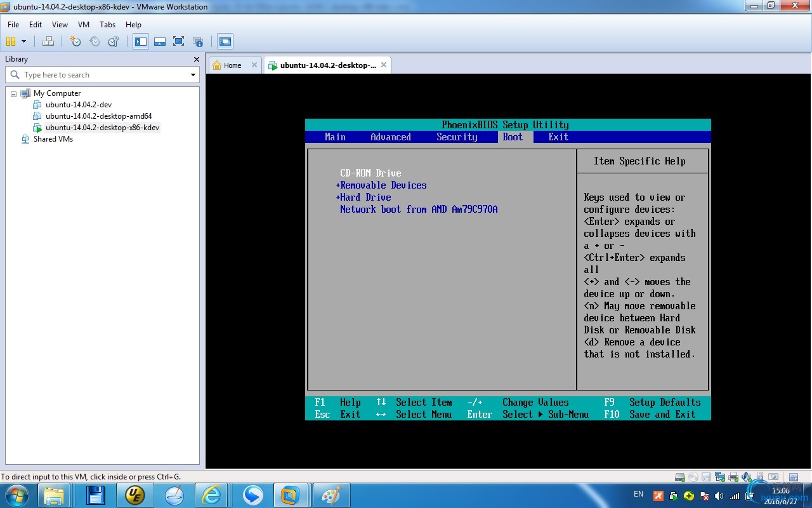Click the CD/DVD device status icon
Viewport: 812px width, 508px height.
pos(693,477)
